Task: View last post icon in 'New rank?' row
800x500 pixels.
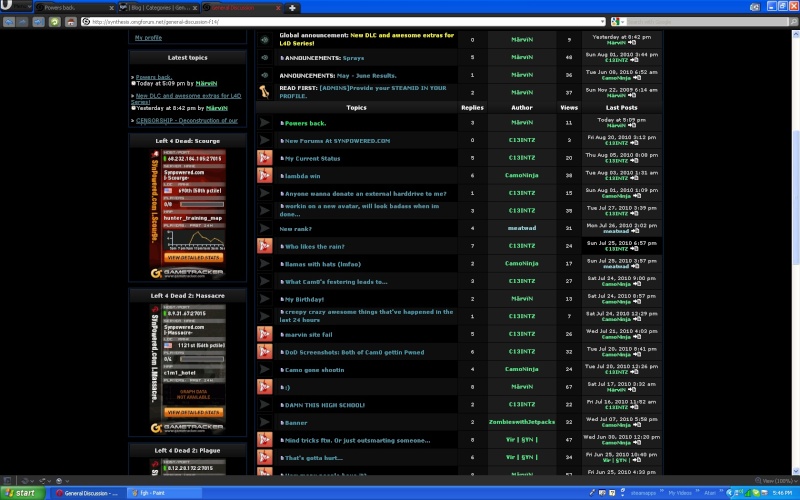Action: [634, 231]
